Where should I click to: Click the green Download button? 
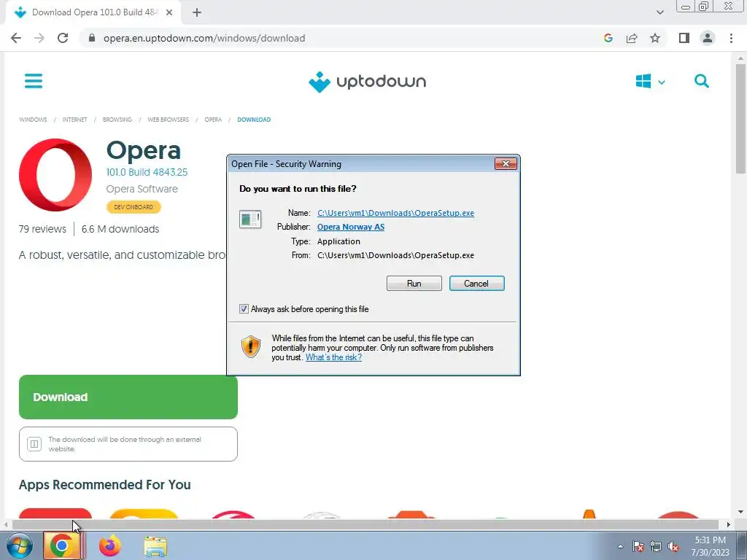tap(128, 397)
